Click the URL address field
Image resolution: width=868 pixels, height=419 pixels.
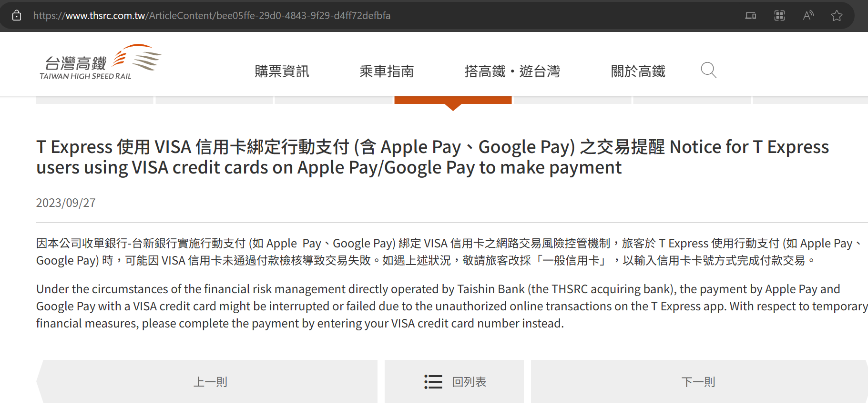pyautogui.click(x=212, y=16)
